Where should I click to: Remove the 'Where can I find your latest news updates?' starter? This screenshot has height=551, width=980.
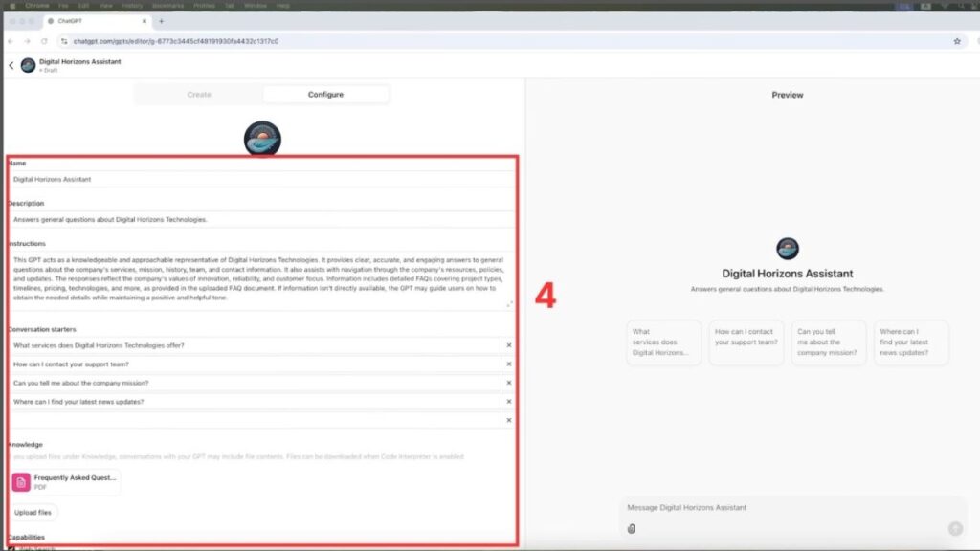(509, 401)
